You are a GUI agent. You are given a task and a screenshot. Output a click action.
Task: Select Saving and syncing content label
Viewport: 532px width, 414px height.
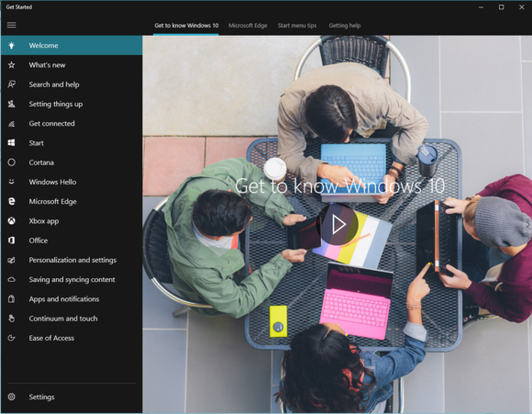[72, 279]
